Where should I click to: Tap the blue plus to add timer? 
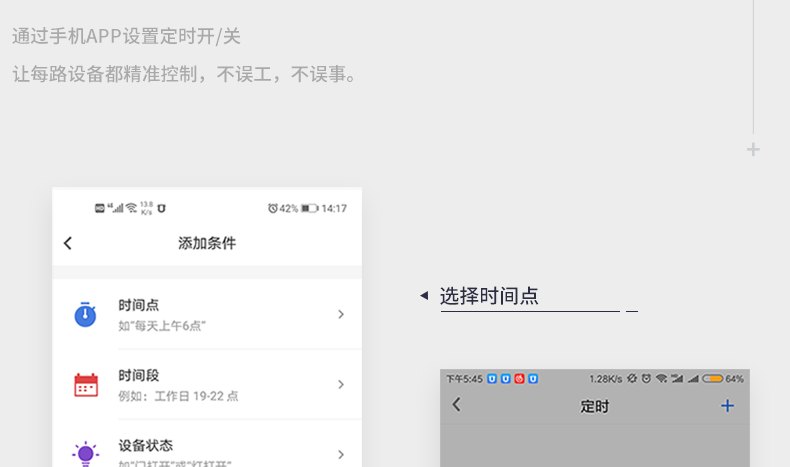[727, 405]
